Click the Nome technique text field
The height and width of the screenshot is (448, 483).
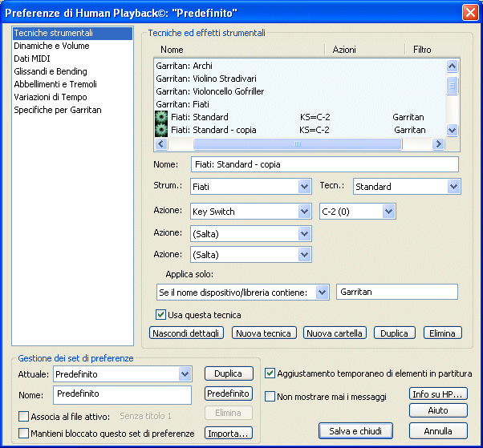[323, 164]
